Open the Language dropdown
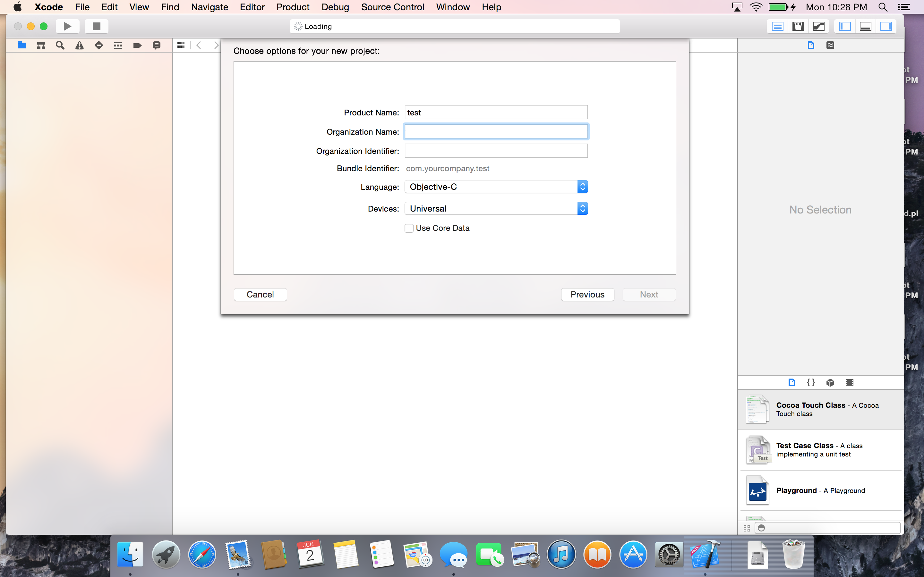The width and height of the screenshot is (924, 577). click(496, 187)
